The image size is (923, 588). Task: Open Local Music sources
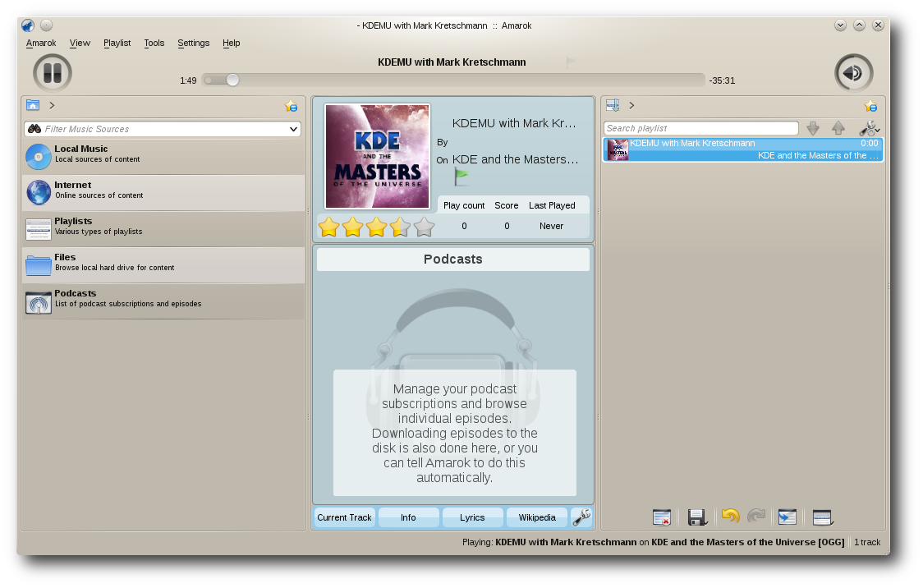pyautogui.click(x=163, y=156)
